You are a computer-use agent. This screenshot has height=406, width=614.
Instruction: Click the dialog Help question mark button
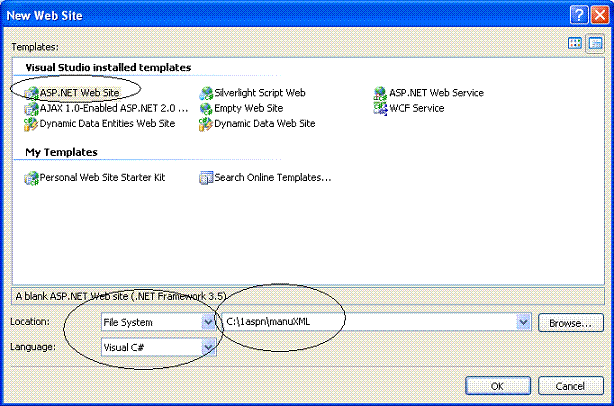[x=578, y=15]
